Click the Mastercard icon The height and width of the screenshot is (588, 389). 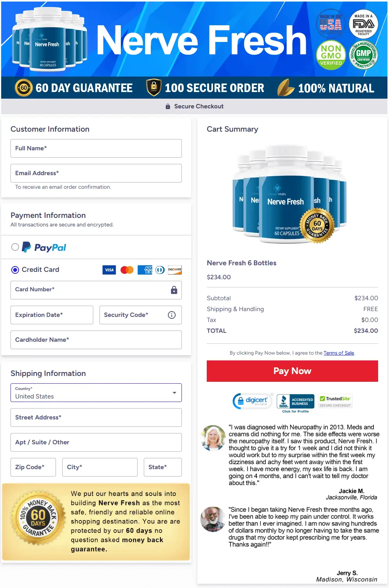[127, 270]
